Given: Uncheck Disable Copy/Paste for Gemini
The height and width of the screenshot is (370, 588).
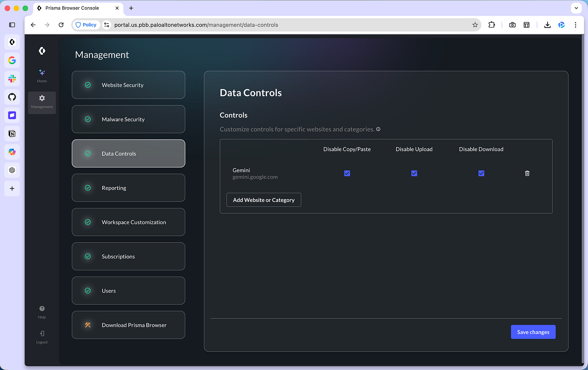Looking at the screenshot, I should pos(347,173).
